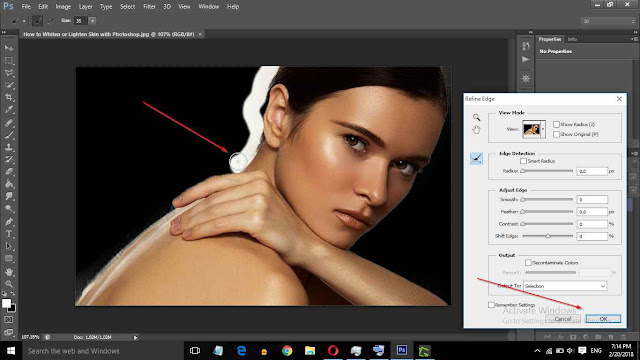Enable Smart Radius checkbox

click(523, 161)
